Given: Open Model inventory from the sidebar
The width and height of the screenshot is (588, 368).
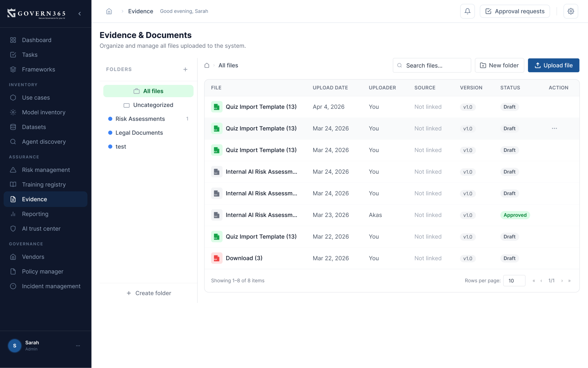Looking at the screenshot, I should coord(44,112).
